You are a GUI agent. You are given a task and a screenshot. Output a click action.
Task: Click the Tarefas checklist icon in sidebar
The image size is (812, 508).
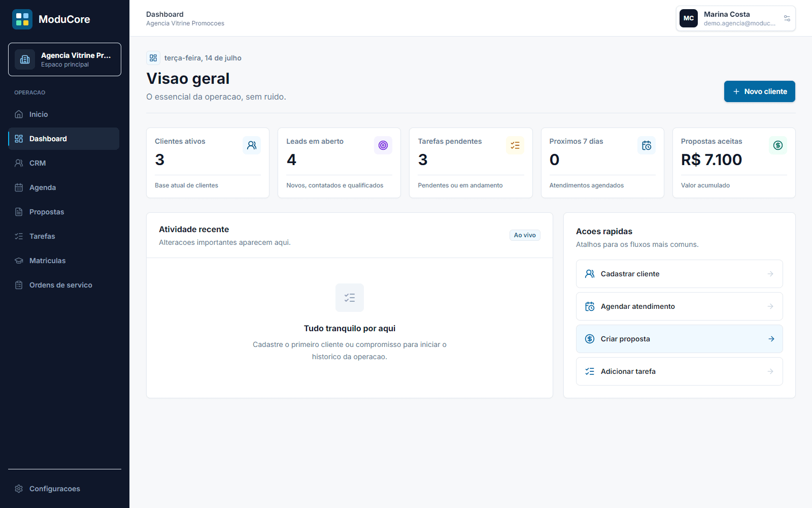tap(19, 236)
